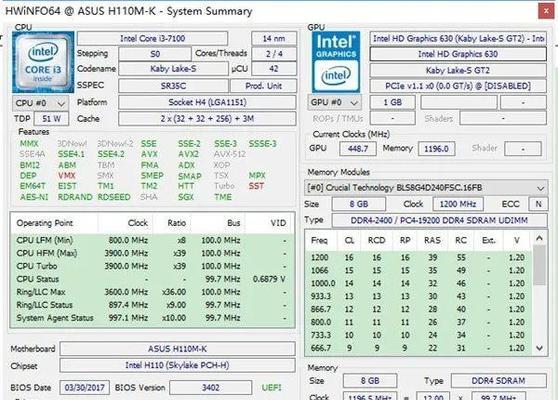This screenshot has width=558, height=400.
Task: Click the Intel Core i3-7100 name field
Action: coord(152,38)
